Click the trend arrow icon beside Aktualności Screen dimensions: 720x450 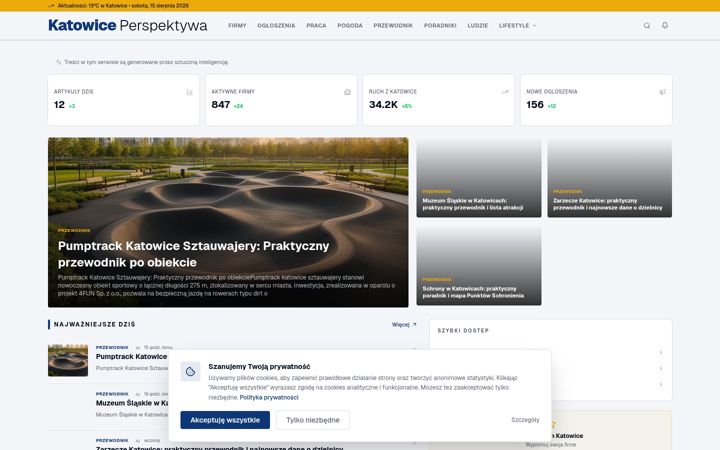51,6
